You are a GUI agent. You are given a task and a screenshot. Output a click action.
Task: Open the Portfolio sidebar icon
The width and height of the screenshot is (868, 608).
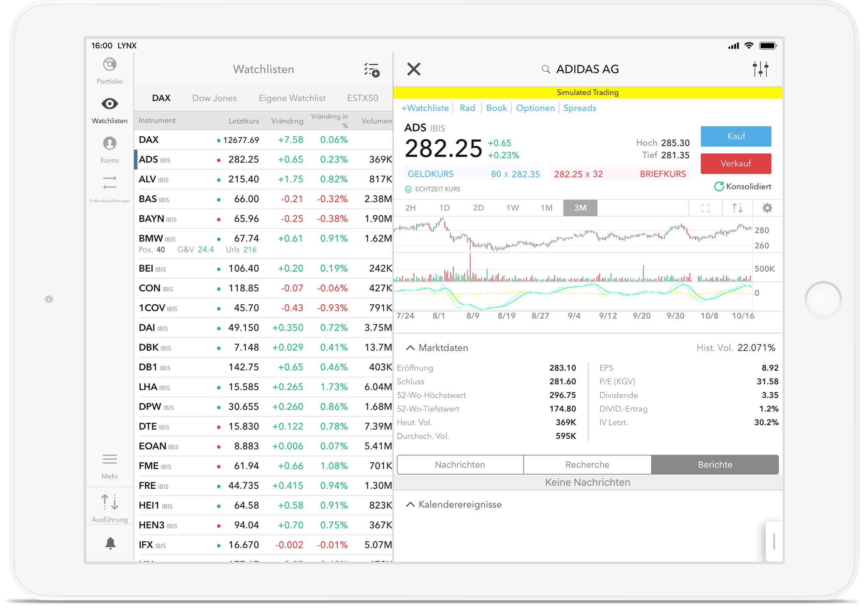pos(110,64)
